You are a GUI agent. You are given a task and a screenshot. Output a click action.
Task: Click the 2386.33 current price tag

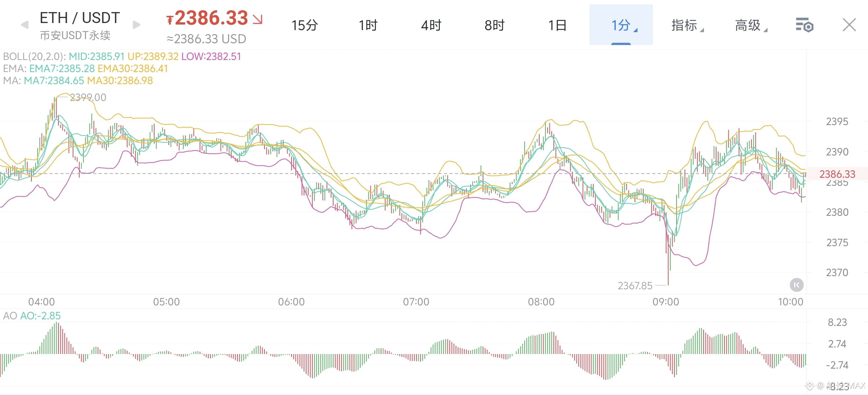[837, 174]
